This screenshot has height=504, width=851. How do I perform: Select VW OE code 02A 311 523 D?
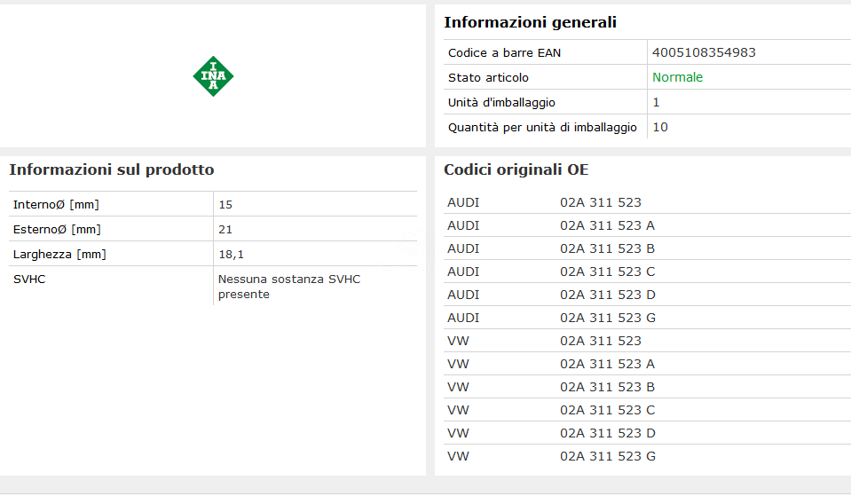[608, 433]
